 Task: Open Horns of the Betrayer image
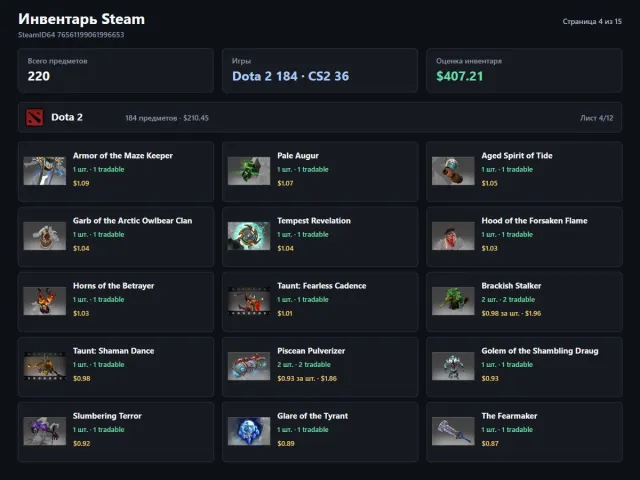coord(44,301)
